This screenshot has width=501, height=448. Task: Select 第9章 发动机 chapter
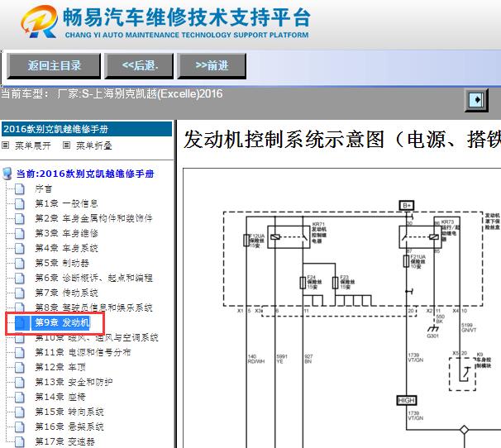[x=62, y=322]
